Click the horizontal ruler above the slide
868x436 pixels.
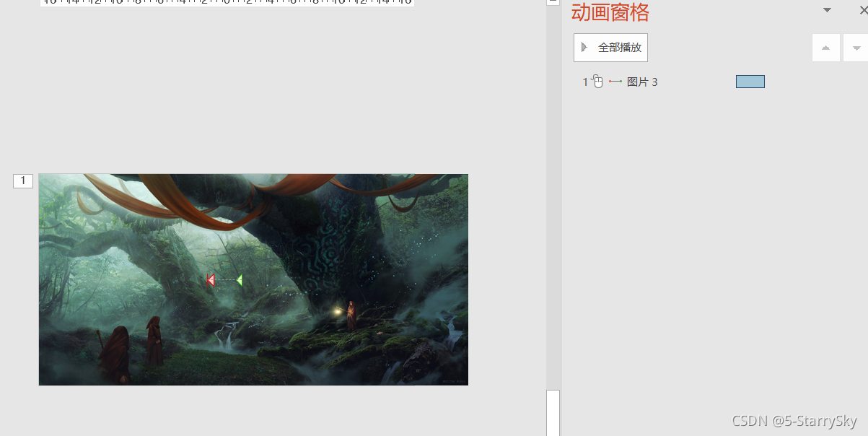[227, 2]
